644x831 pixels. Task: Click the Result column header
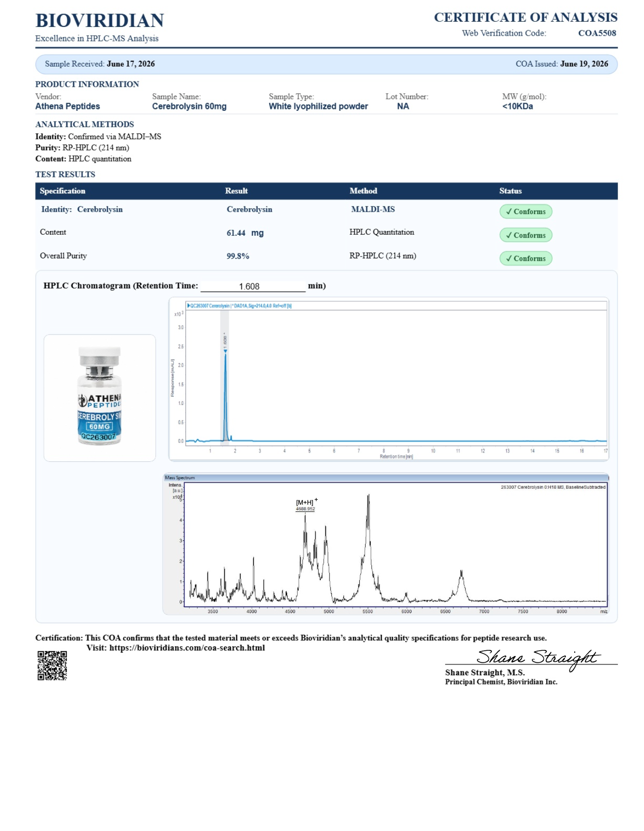[237, 191]
